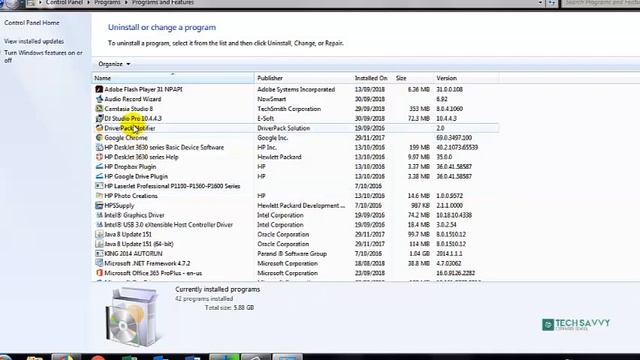Screen dimensions: 640x360
Task: Go to Control Panel in the breadcrumb
Action: point(64,2)
